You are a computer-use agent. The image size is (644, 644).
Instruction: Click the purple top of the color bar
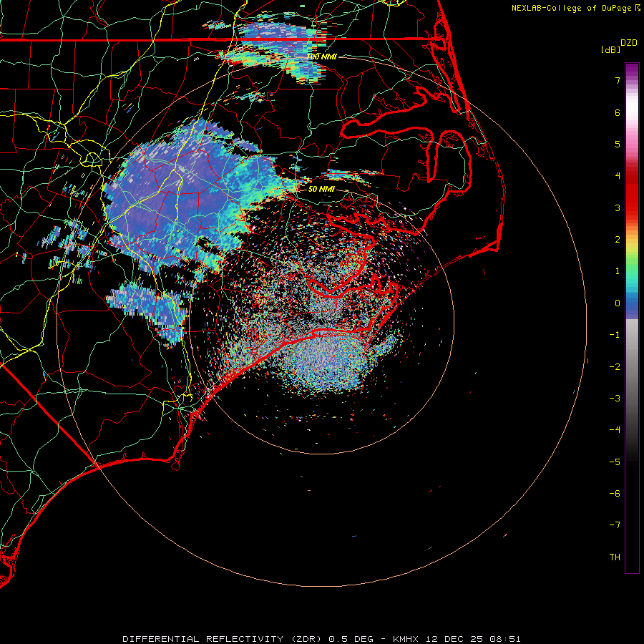632,70
